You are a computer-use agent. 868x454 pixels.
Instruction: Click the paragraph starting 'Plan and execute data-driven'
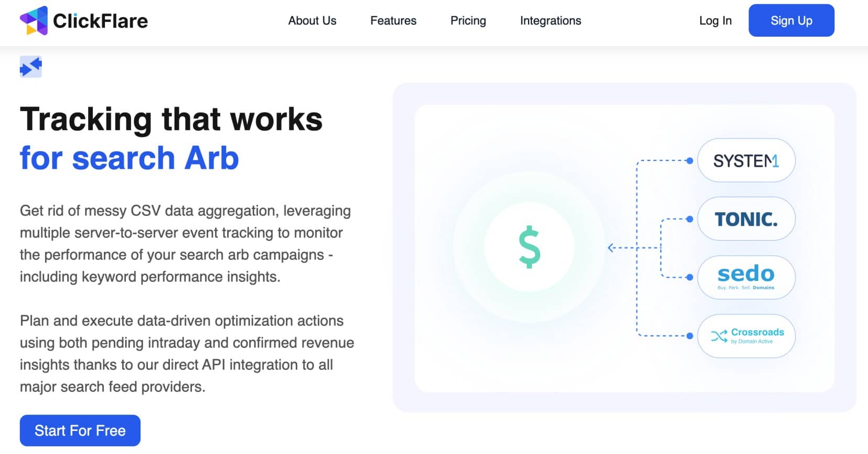pos(187,354)
